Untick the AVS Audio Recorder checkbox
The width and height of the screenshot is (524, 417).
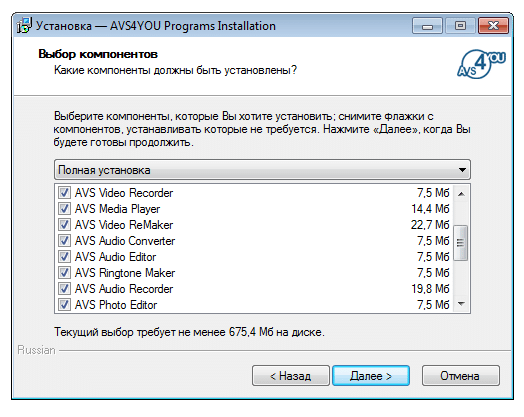(x=64, y=289)
